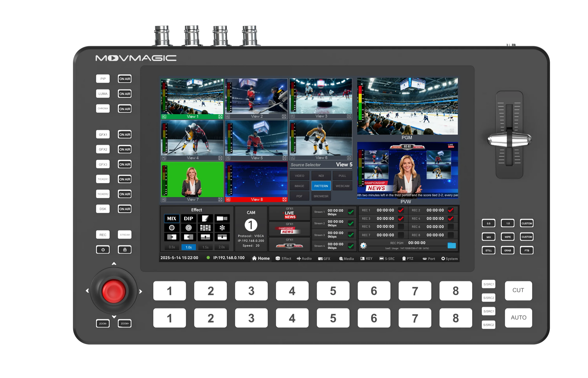Toggle the Stream 1 checkbox

[x=351, y=212]
